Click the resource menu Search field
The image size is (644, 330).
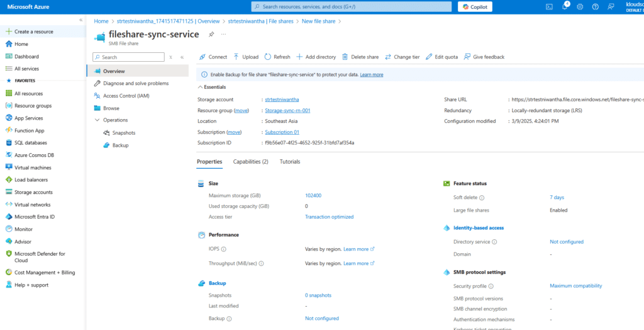tap(131, 57)
